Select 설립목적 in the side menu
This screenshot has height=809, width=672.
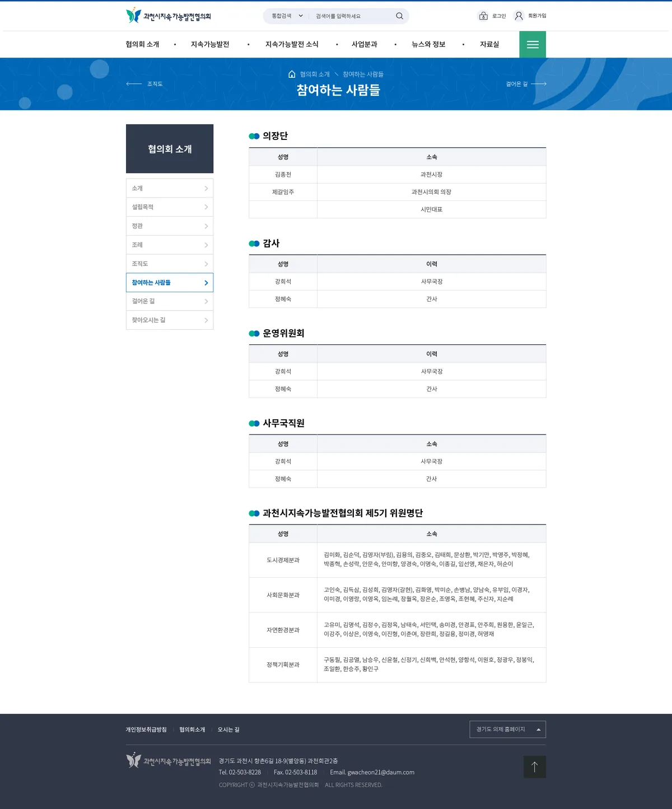point(170,207)
